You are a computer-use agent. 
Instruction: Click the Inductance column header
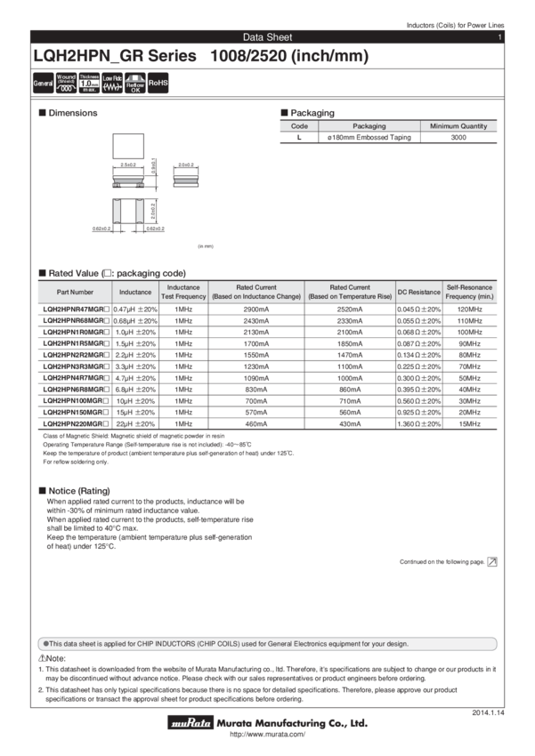pos(135,293)
